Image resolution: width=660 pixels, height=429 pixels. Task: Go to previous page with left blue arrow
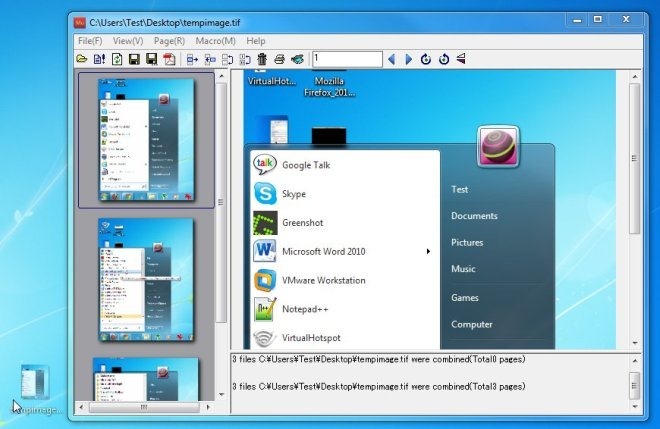pyautogui.click(x=391, y=59)
